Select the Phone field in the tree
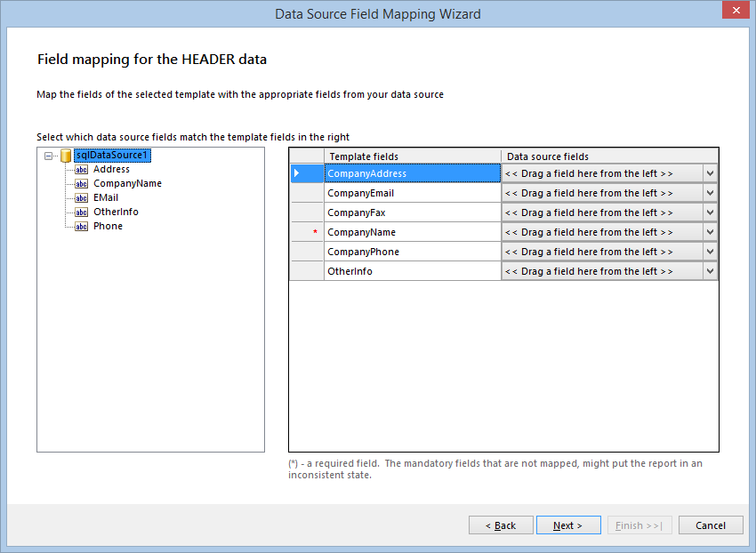 (108, 226)
